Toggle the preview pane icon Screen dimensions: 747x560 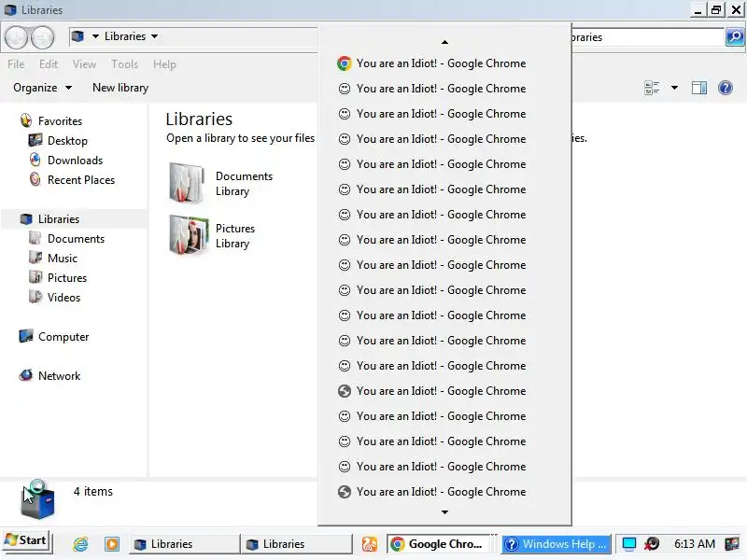coord(698,88)
